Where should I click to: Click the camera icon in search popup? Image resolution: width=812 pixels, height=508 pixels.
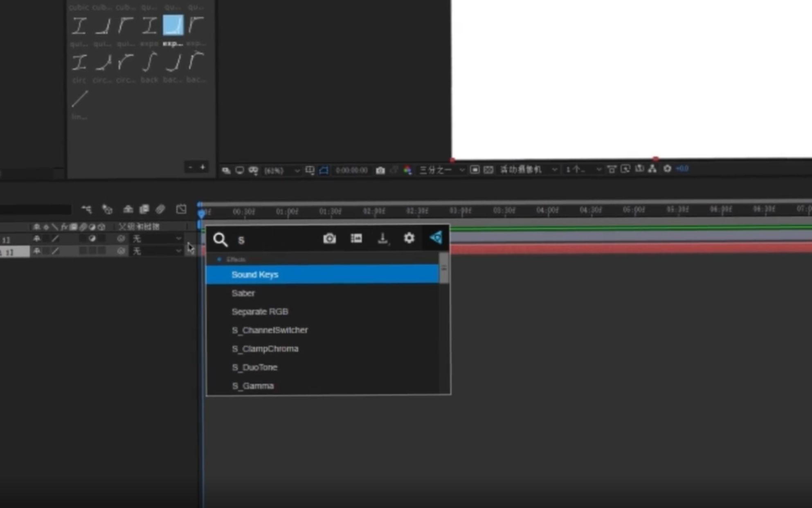point(329,238)
